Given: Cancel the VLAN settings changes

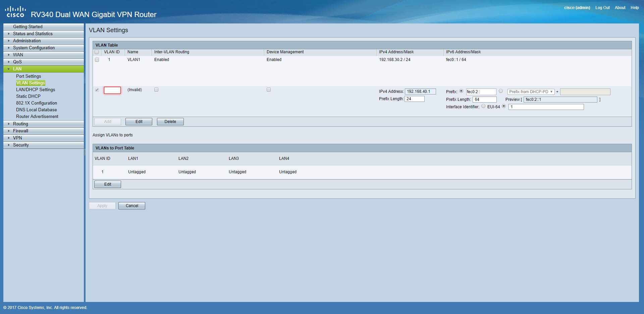Looking at the screenshot, I should [x=131, y=205].
